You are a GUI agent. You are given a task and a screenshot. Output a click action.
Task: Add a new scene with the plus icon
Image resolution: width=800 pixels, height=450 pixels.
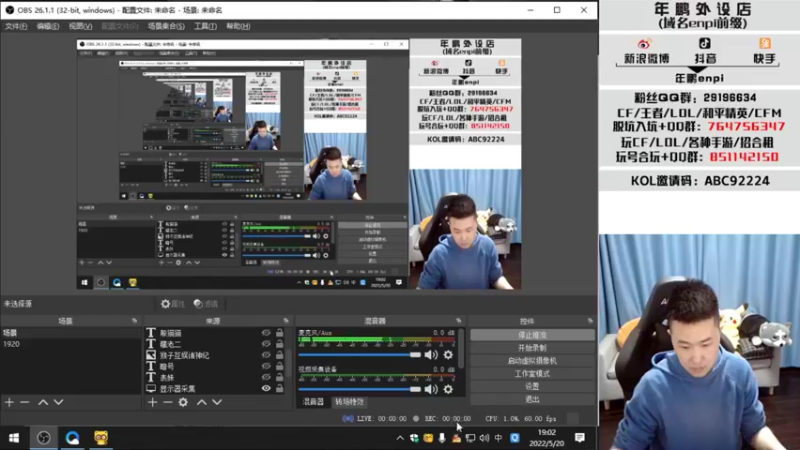[x=9, y=402]
